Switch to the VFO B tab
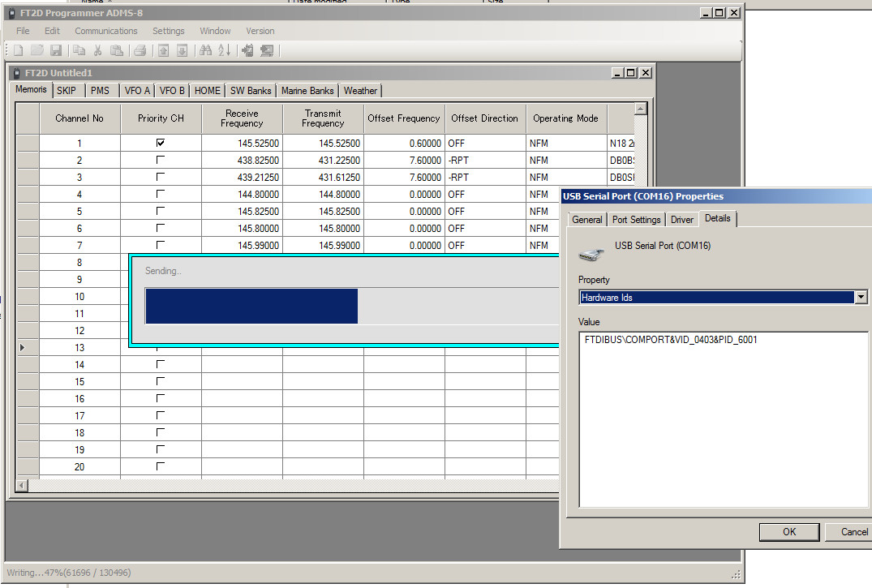The width and height of the screenshot is (872, 588). [x=172, y=91]
